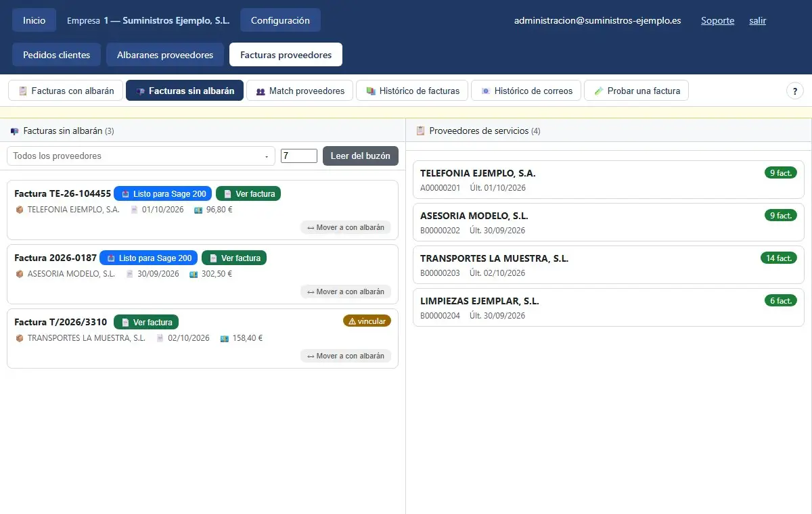Switch to Albaranes proveedores tab
This screenshot has width=812, height=514.
tap(165, 55)
